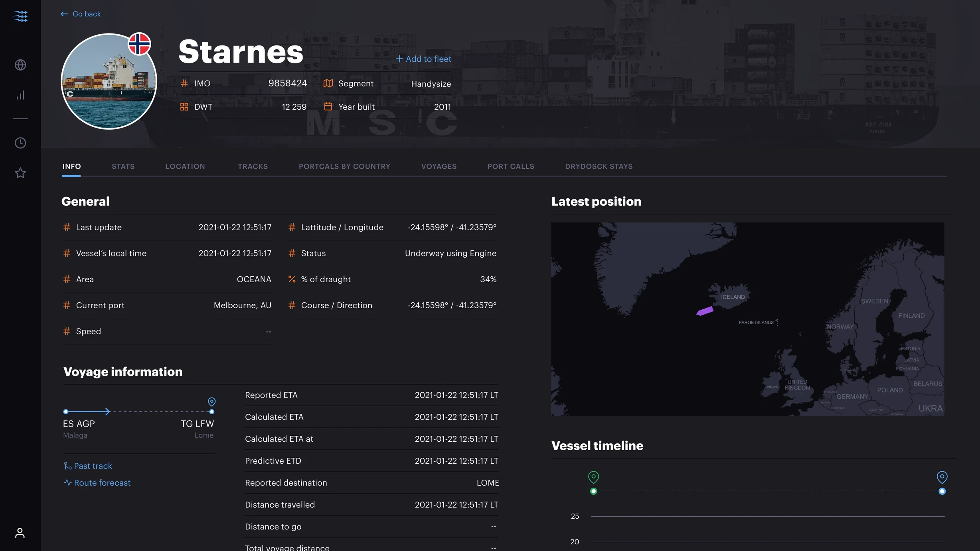Click the app logo in the sidebar

pos(20,16)
